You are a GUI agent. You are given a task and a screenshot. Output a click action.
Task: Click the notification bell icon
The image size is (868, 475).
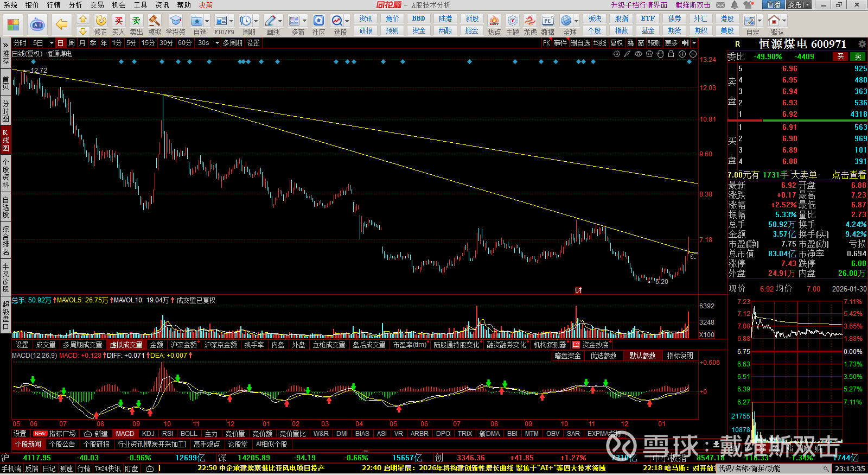coord(735,5)
